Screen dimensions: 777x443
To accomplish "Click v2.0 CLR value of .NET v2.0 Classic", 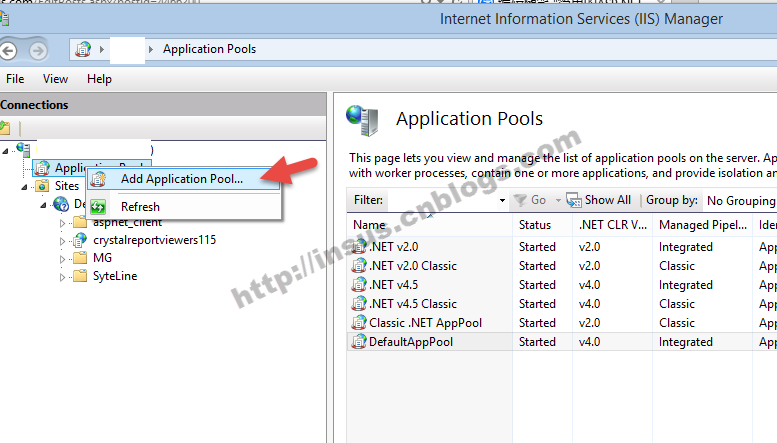I will coord(589,266).
